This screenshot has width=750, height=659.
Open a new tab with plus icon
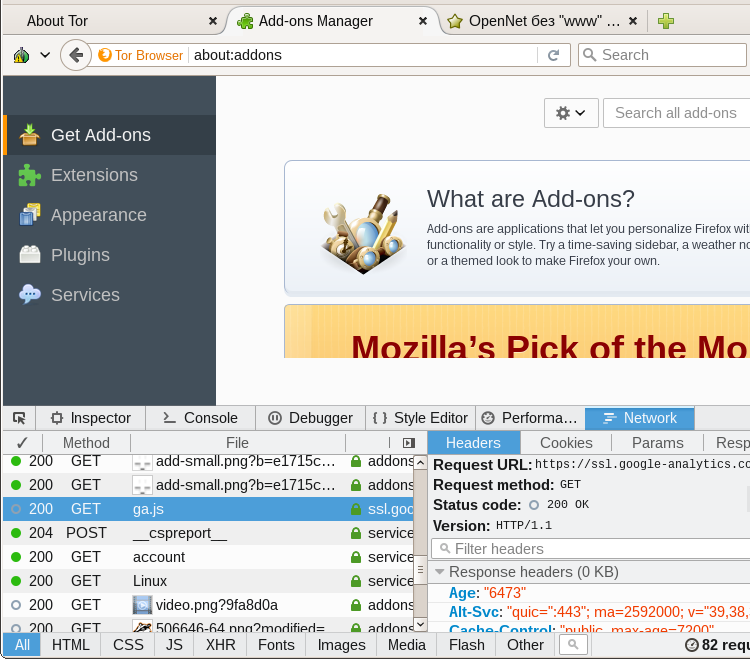(665, 21)
